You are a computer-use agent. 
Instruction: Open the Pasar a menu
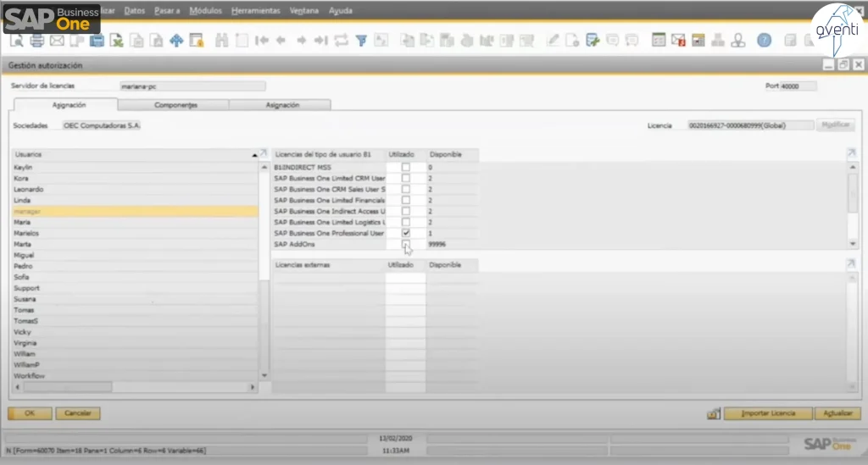pos(167,10)
